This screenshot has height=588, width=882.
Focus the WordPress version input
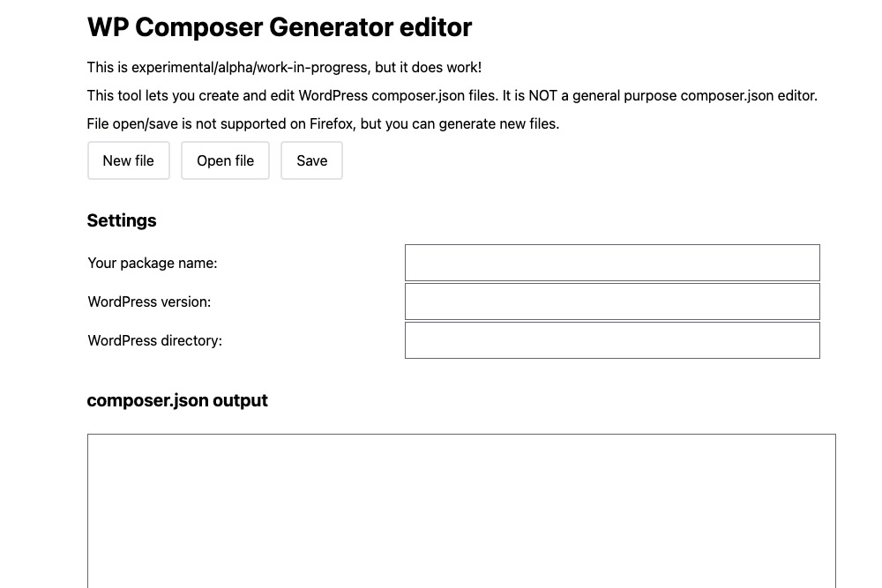[x=611, y=301]
